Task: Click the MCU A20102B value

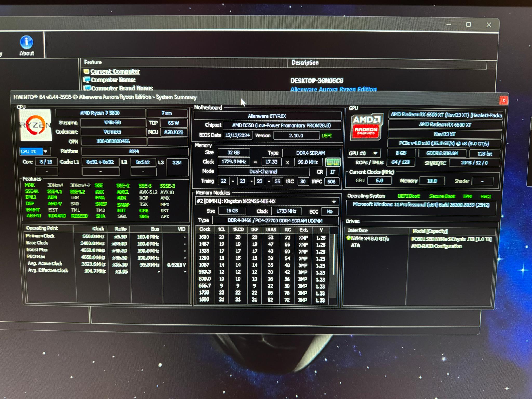Action: pyautogui.click(x=174, y=132)
